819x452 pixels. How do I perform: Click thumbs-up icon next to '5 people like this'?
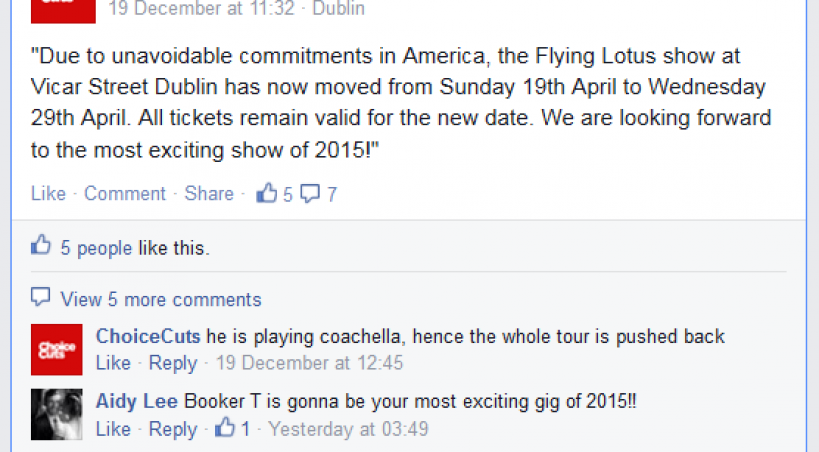click(x=41, y=245)
